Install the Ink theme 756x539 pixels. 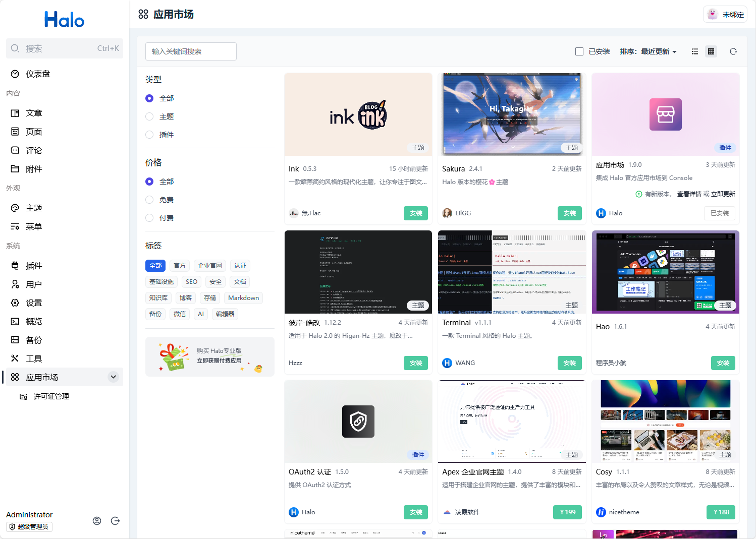pos(415,213)
